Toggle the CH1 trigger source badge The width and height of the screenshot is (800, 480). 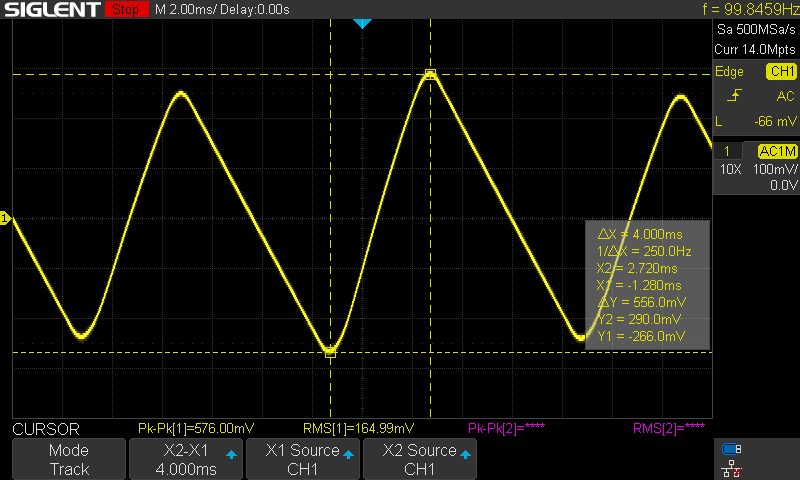point(780,72)
